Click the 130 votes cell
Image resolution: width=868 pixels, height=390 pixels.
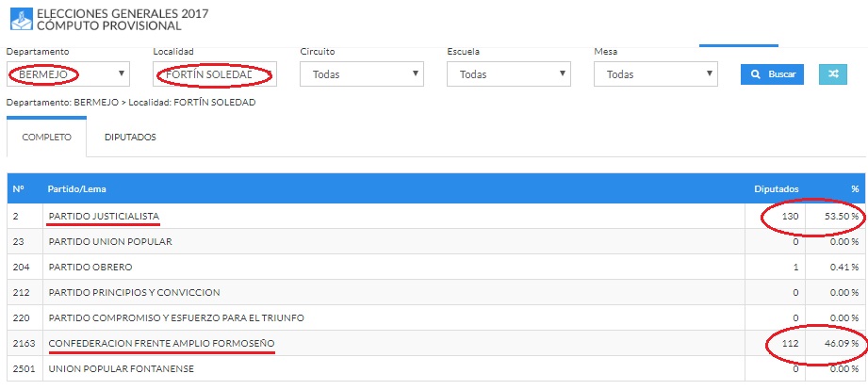pyautogui.click(x=776, y=217)
